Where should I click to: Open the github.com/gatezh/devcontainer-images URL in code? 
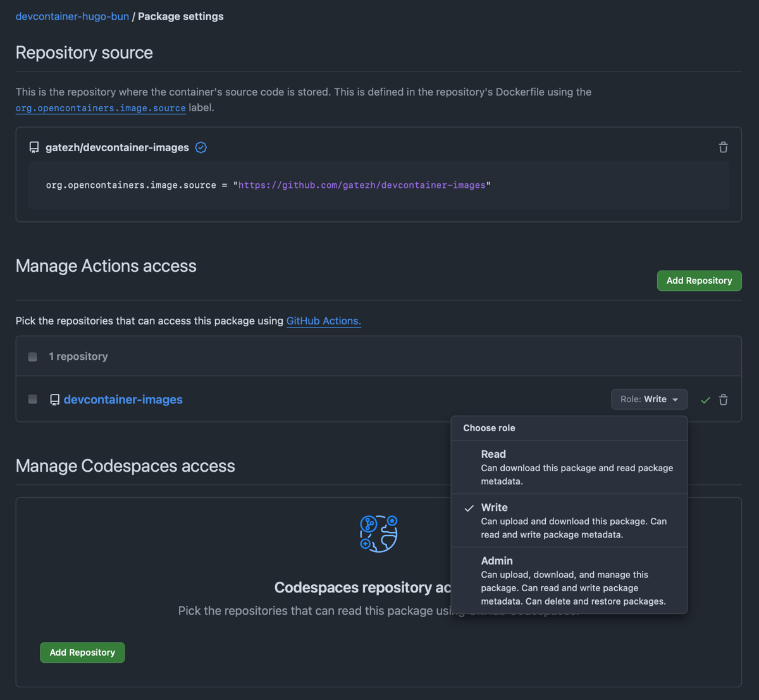click(x=362, y=185)
